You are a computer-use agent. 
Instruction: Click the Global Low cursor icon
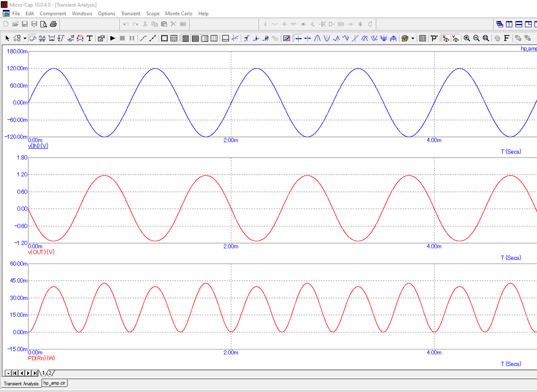coord(374,38)
